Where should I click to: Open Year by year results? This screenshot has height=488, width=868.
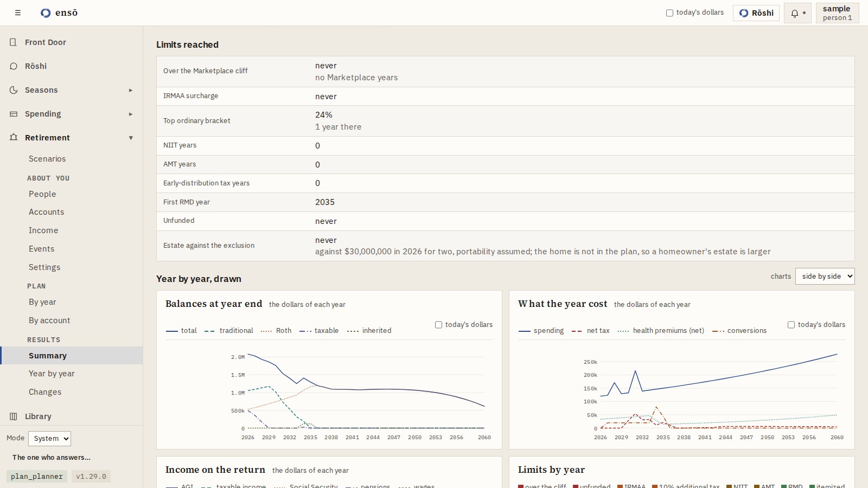tap(52, 374)
